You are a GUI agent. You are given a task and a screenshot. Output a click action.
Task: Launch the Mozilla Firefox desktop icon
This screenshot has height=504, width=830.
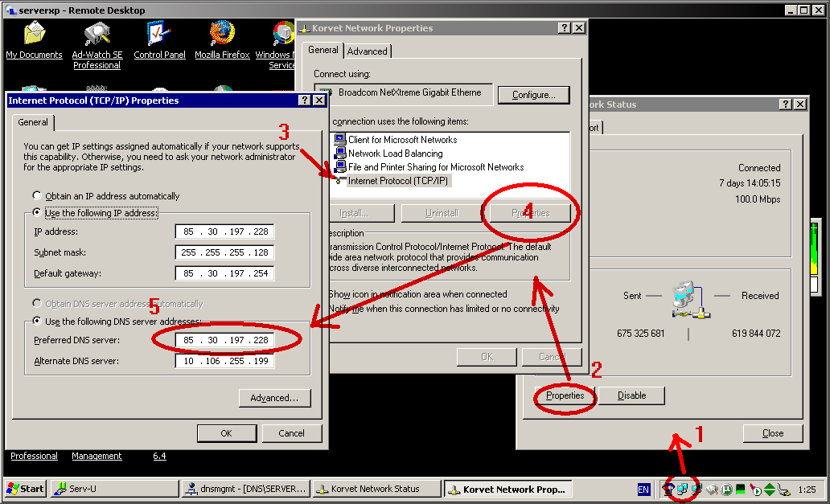tap(222, 34)
